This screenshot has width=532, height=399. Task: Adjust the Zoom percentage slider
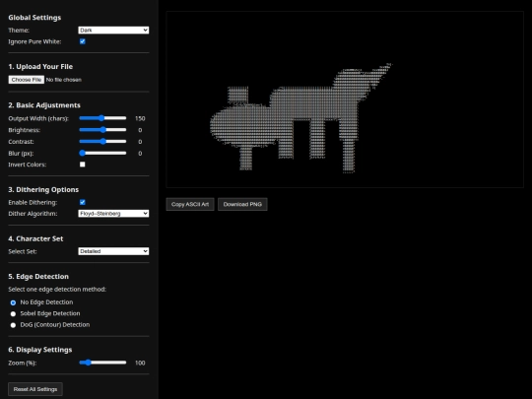pyautogui.click(x=102, y=363)
